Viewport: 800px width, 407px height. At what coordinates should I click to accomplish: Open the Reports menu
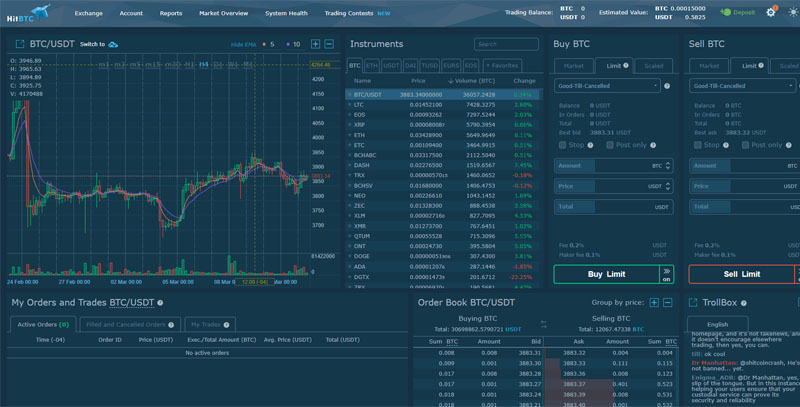(171, 13)
